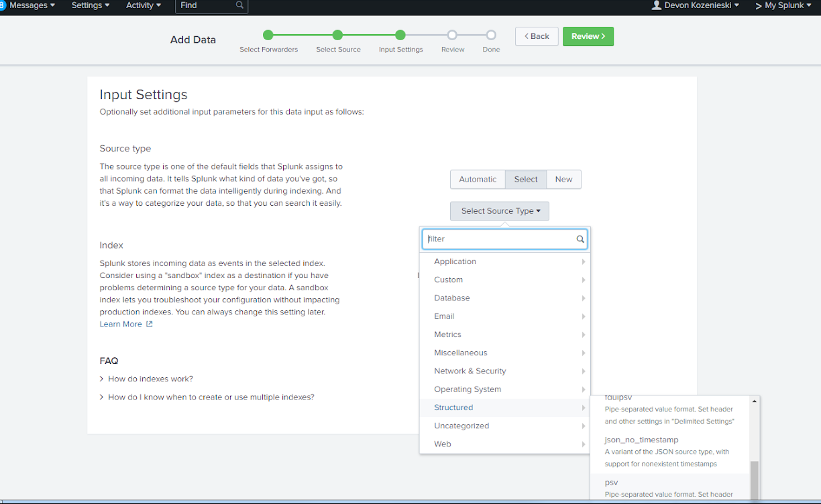Expand the Web source type category
Viewport: 821px width, 504px height.
(504, 444)
